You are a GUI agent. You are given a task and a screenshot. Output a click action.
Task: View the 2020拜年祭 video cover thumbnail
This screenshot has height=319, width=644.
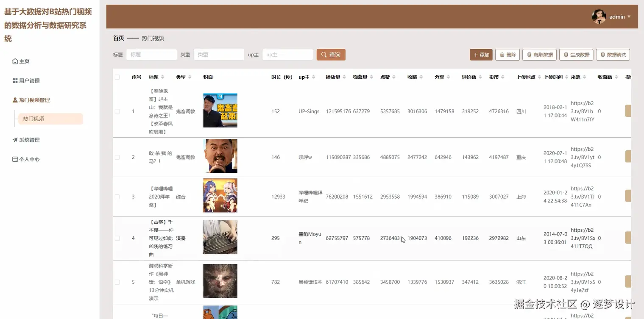220,195
